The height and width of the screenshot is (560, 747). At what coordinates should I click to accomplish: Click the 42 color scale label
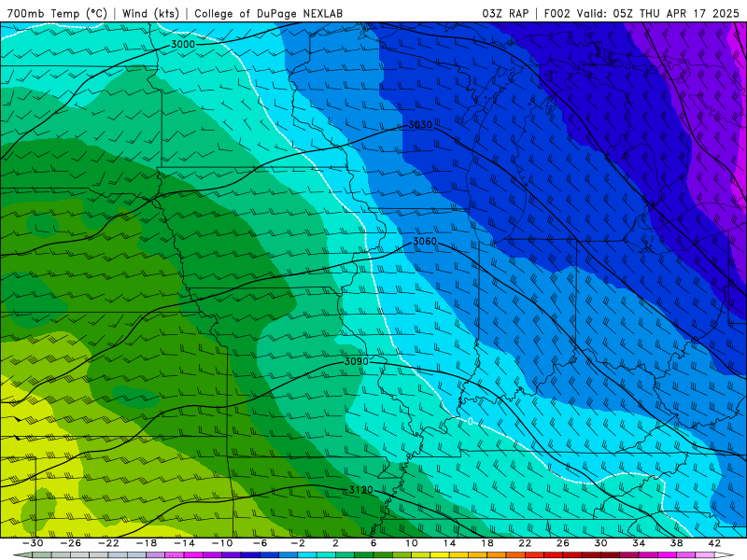(x=713, y=543)
